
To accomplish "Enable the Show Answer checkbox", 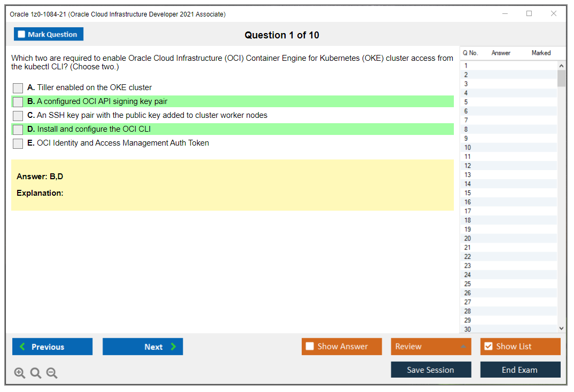I will (310, 346).
